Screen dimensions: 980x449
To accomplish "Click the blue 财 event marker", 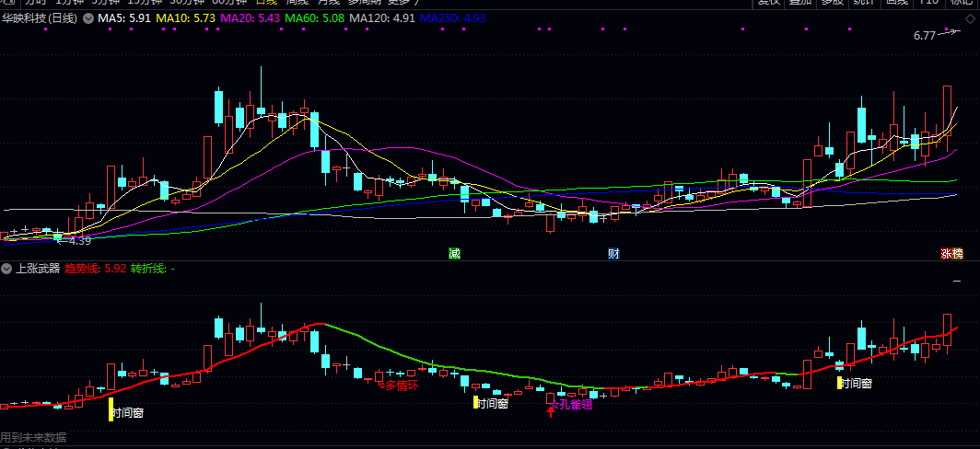I will pyautogui.click(x=613, y=253).
